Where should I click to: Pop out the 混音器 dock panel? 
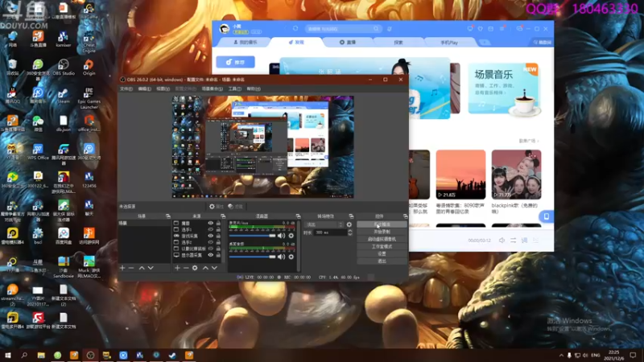[x=298, y=216]
